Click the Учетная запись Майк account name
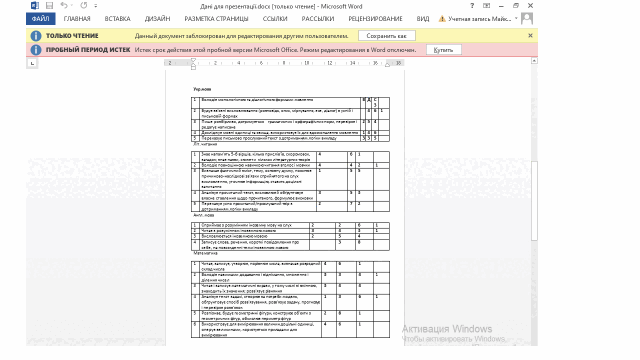The image size is (640, 360). 480,19
